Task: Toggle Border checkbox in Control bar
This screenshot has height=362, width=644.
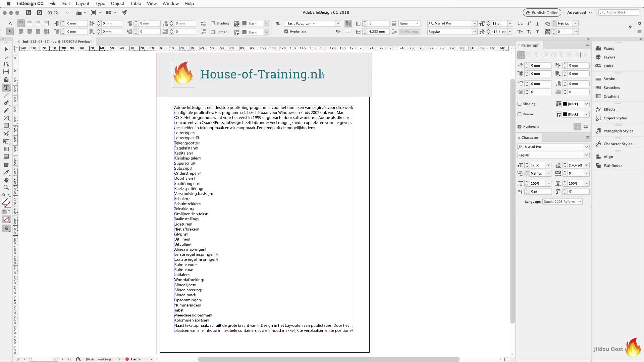Action: pos(213,32)
